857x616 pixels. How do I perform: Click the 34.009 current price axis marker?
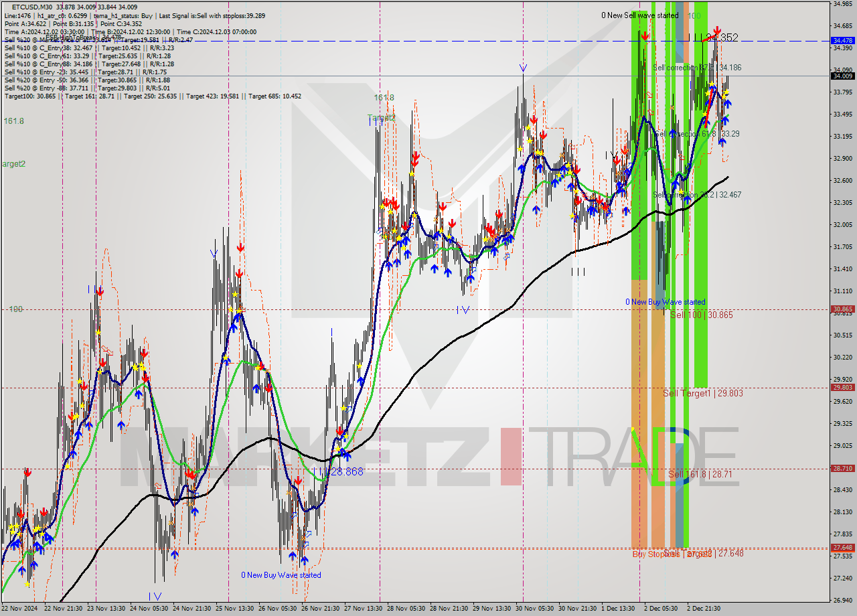(842, 76)
